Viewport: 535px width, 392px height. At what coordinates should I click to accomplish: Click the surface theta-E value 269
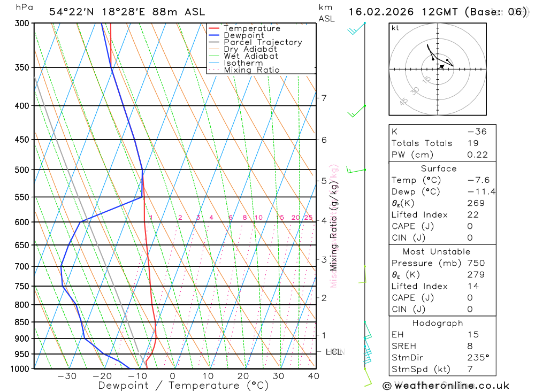coord(476,203)
